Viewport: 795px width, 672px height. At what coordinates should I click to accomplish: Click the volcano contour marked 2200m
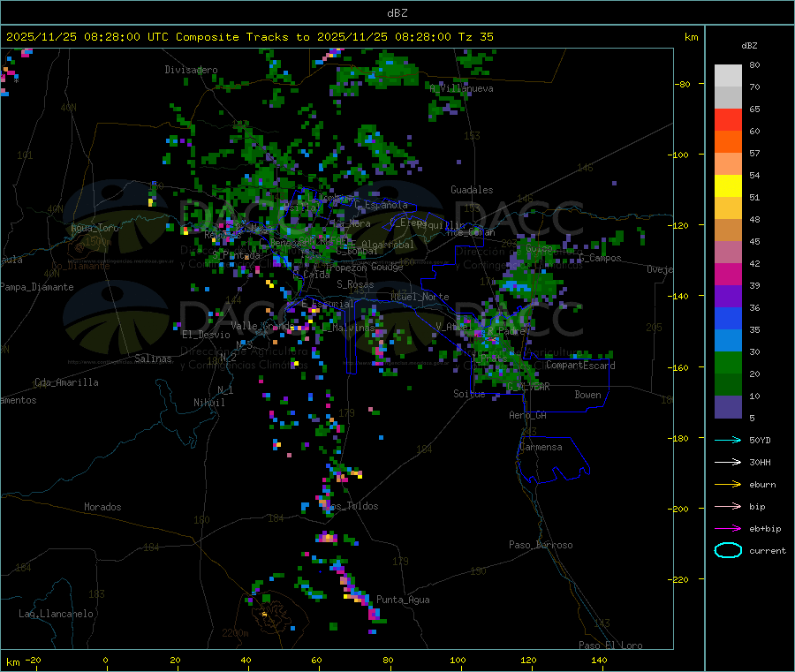pos(274,615)
